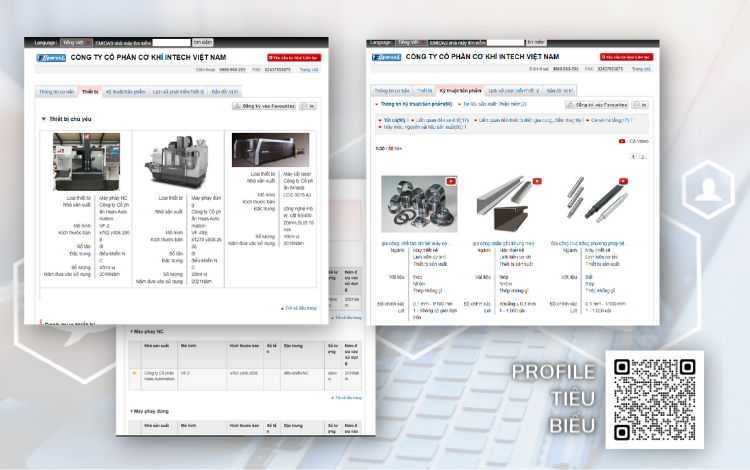
Task: Click 'Thiết bị chủ yếu' section heading
Action: pos(70,119)
